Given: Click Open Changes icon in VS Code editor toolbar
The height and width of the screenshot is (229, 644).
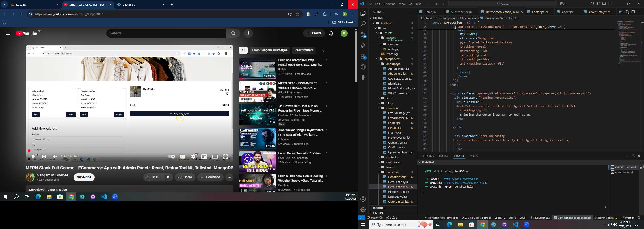Looking at the screenshot, I should [627, 12].
